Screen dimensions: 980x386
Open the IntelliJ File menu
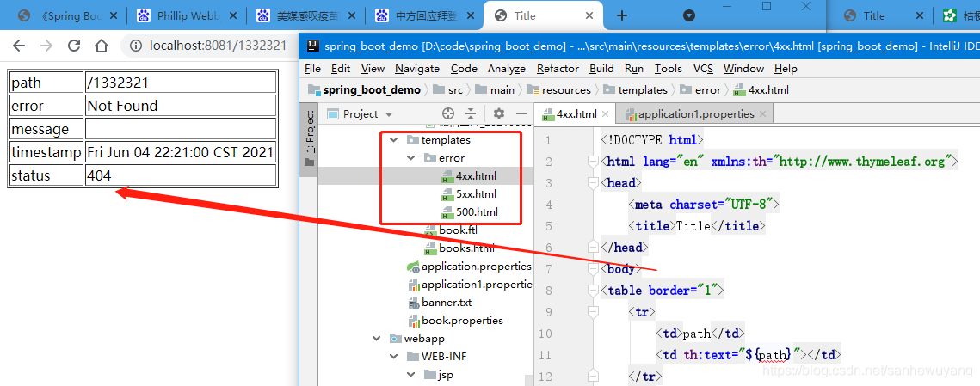(x=312, y=68)
